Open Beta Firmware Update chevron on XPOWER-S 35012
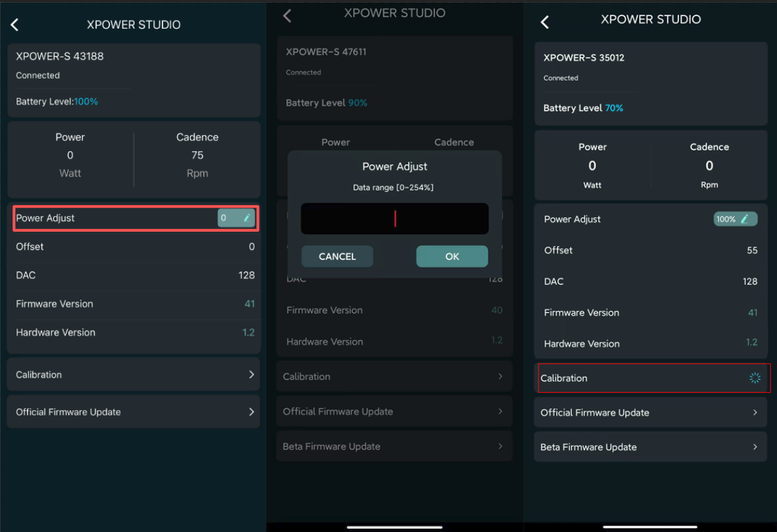The image size is (777, 532). [x=754, y=447]
